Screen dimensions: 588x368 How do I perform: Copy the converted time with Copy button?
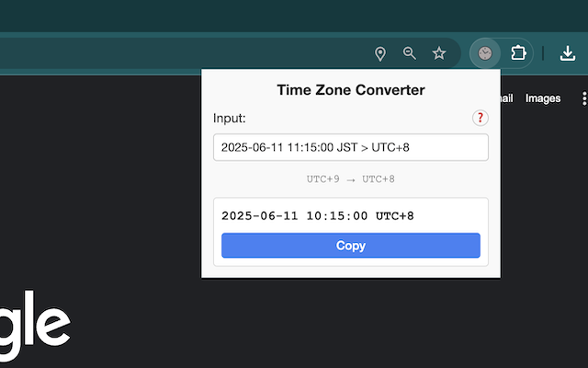[x=351, y=246]
